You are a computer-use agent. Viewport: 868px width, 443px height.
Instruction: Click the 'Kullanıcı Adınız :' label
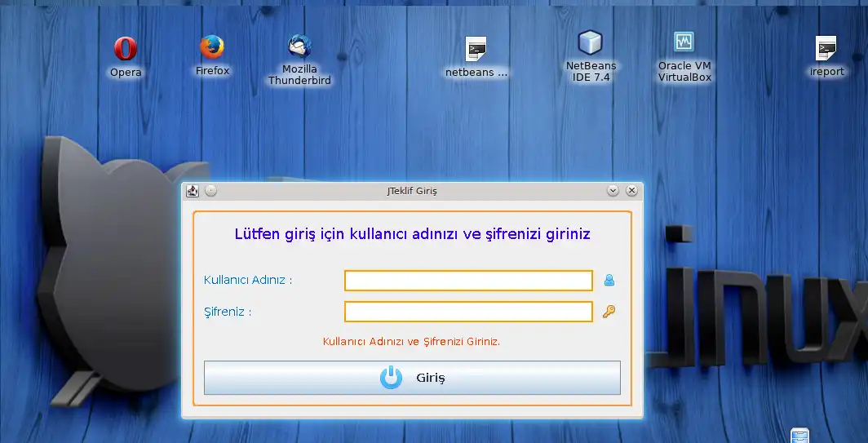point(248,280)
